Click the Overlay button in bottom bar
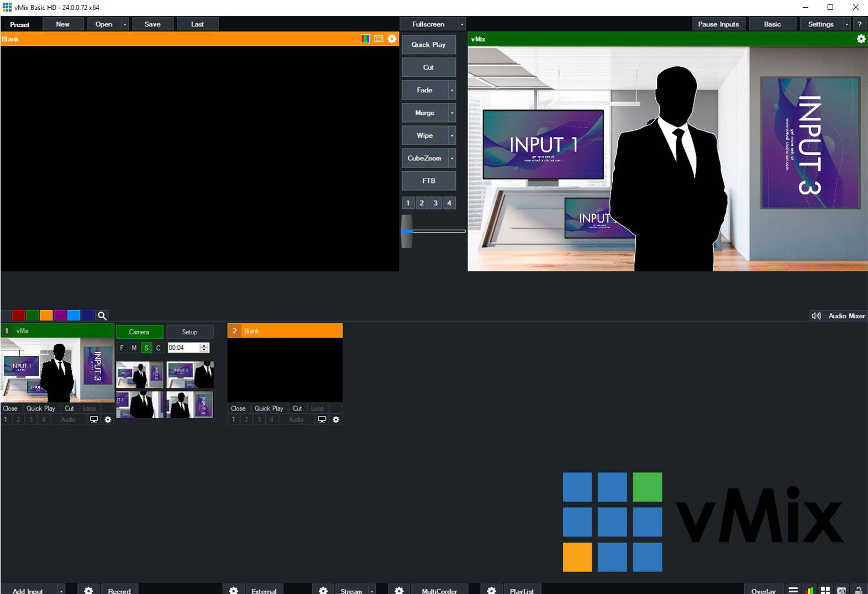 point(763,590)
